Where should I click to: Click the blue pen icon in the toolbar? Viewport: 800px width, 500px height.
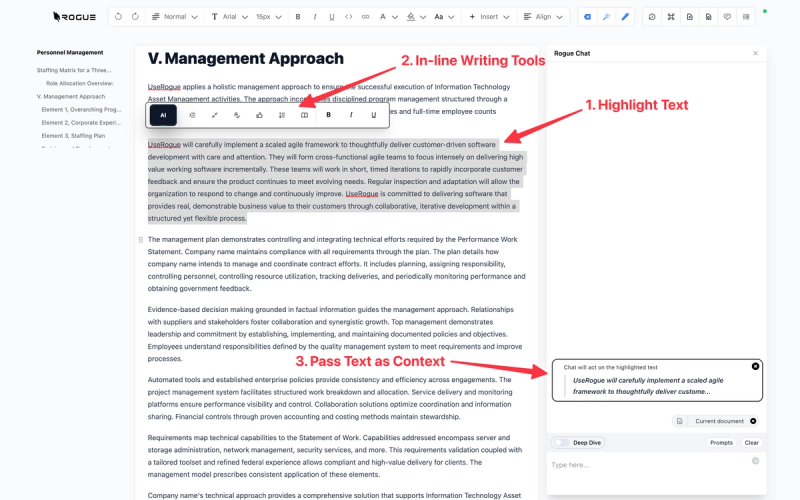[x=625, y=17]
